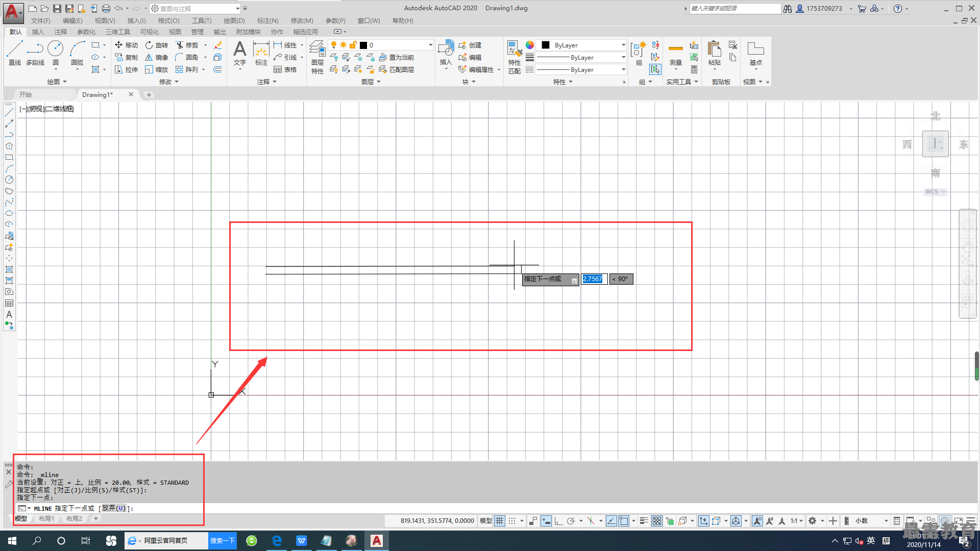Toggle polar tracking in the status bar
This screenshot has height=551, width=980.
(571, 521)
